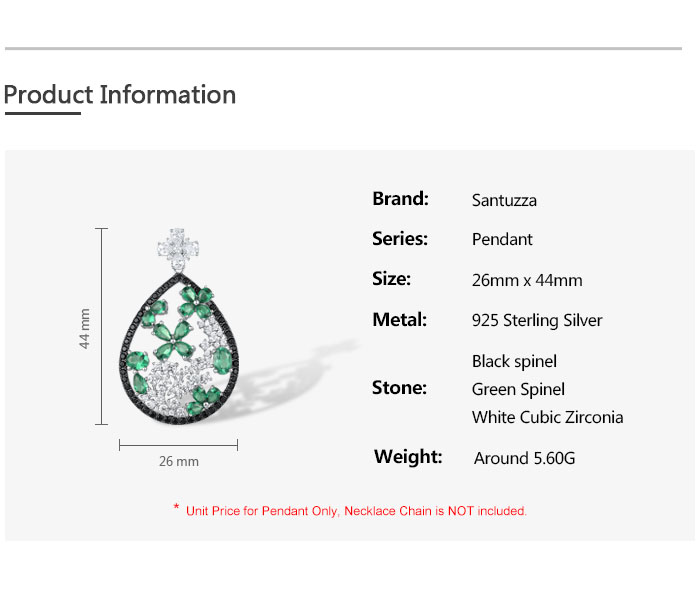Click the red Unit Price notice text
Viewport: 700px width, 589px height.
tap(356, 511)
